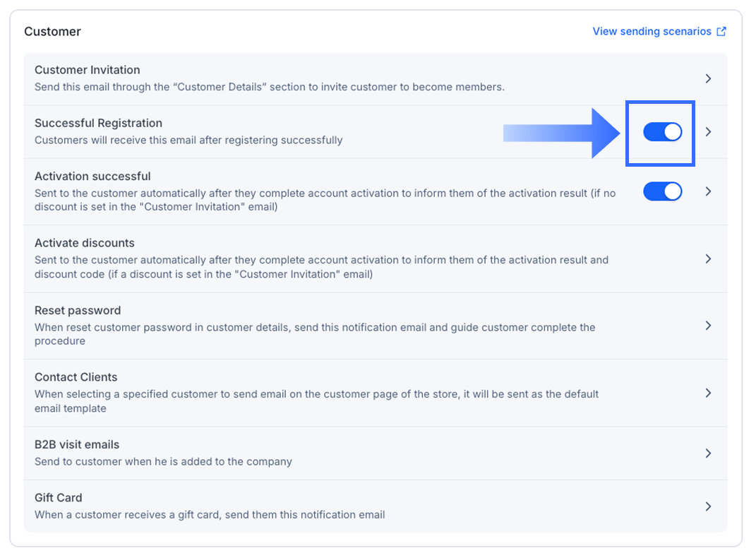Click the external link icon beside View sending scenarios
Screen dimensions: 756x558
click(x=721, y=32)
